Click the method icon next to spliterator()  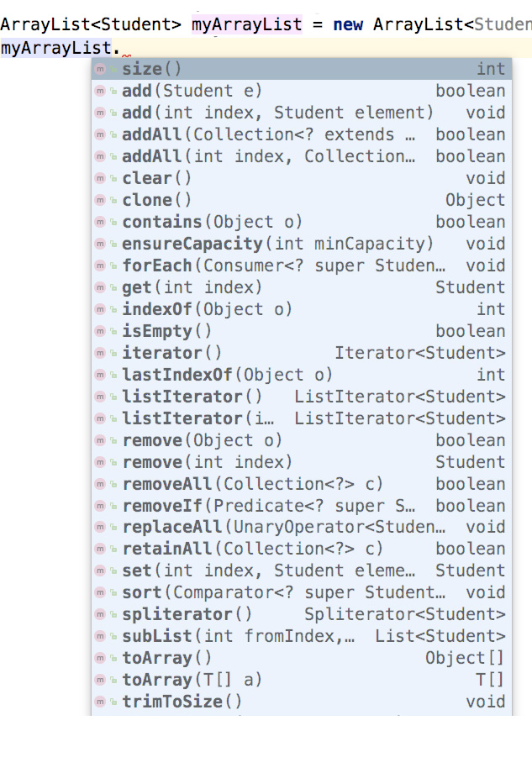(101, 615)
